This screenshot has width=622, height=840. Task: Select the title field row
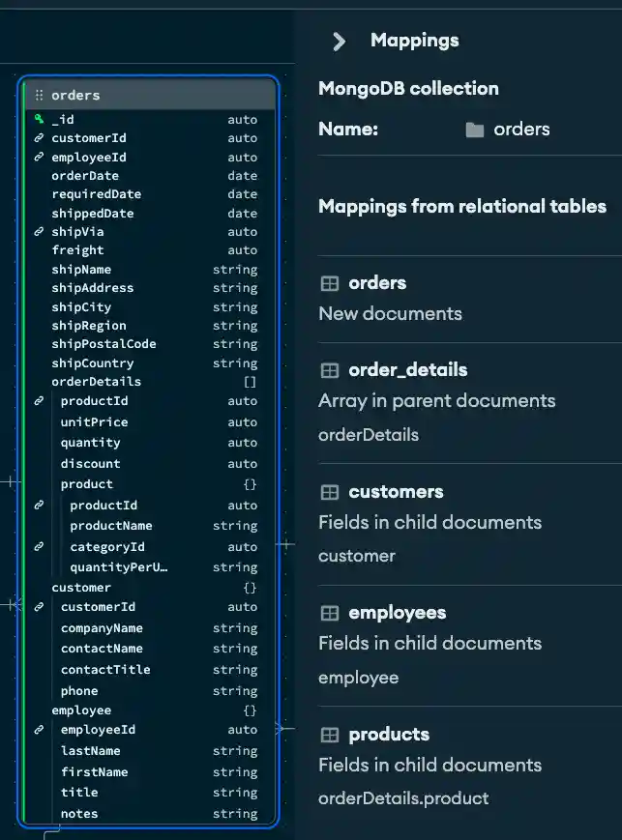coord(150,793)
